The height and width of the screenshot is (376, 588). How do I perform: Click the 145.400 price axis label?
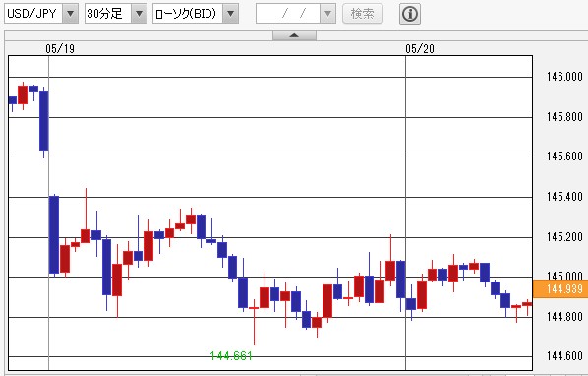coord(564,196)
